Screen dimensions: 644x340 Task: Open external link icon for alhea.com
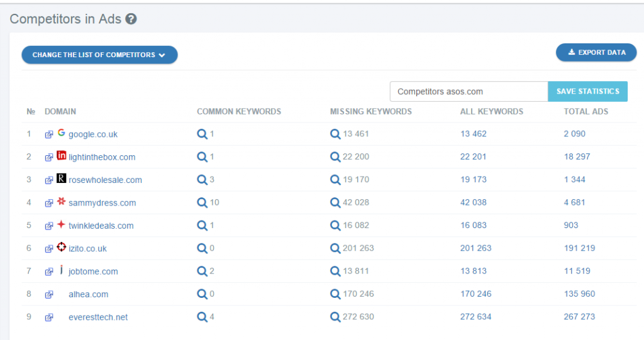(49, 294)
